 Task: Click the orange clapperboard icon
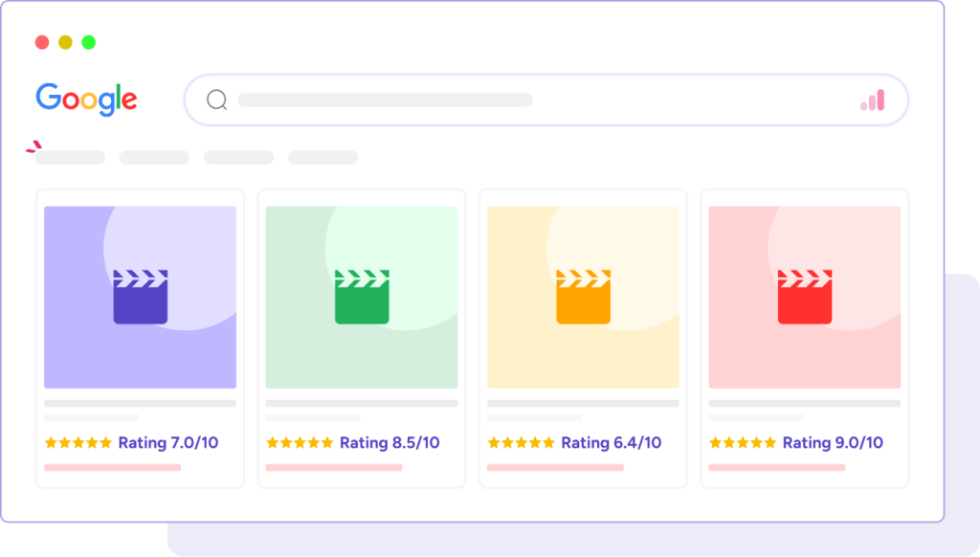tap(583, 297)
